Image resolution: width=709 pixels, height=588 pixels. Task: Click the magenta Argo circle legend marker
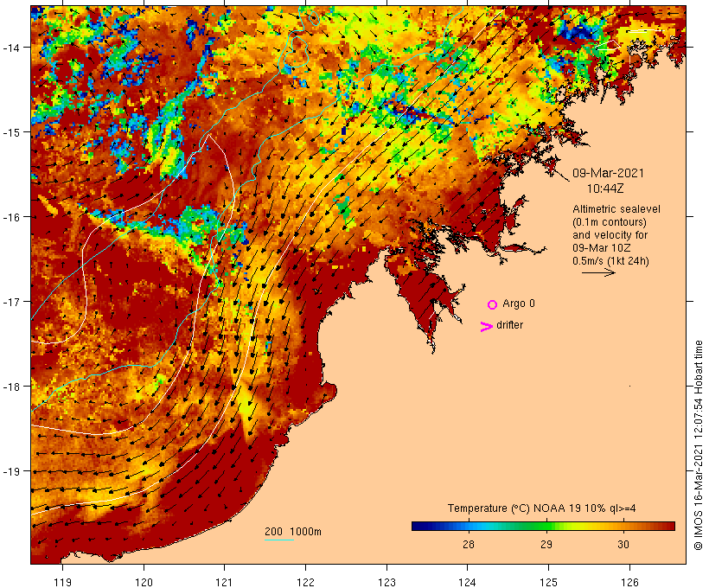pyautogui.click(x=493, y=304)
